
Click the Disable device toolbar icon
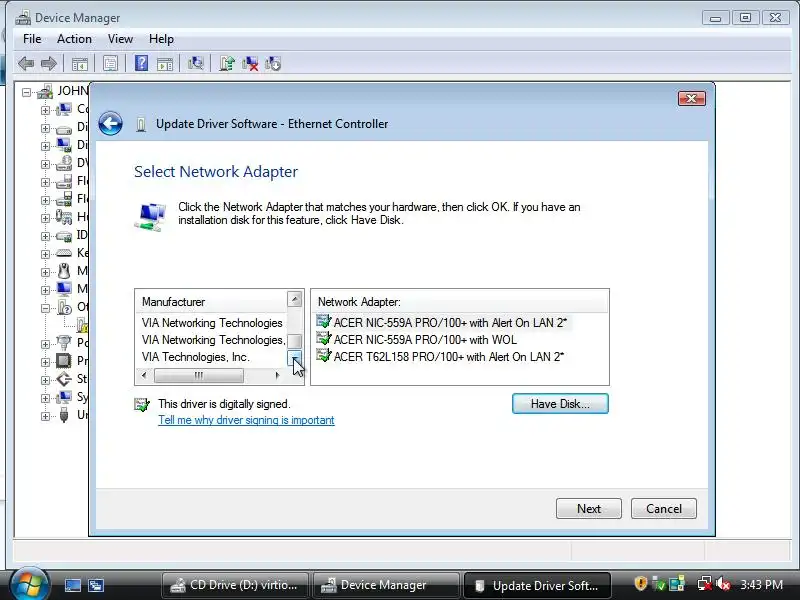273,63
